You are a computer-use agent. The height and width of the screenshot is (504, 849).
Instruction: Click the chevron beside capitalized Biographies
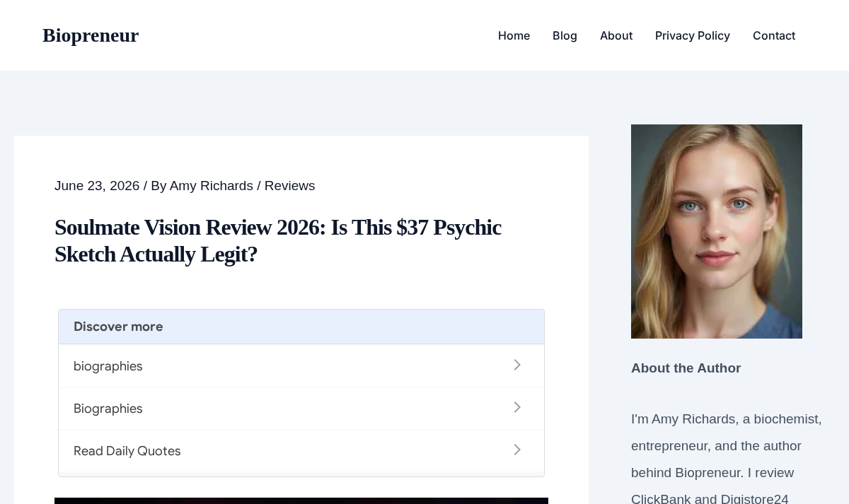(517, 407)
